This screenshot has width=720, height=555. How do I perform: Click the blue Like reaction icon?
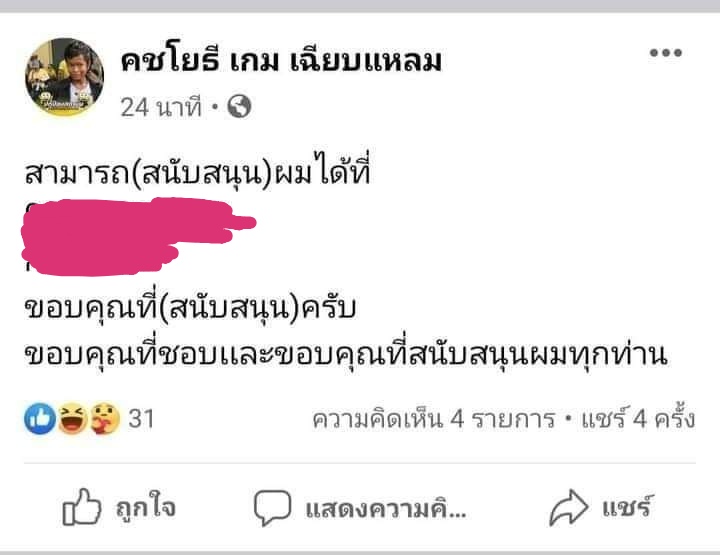click(40, 419)
